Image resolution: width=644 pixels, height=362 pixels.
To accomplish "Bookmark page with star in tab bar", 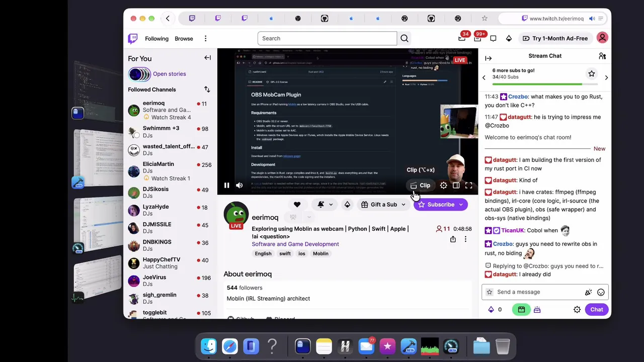I will pos(485,19).
